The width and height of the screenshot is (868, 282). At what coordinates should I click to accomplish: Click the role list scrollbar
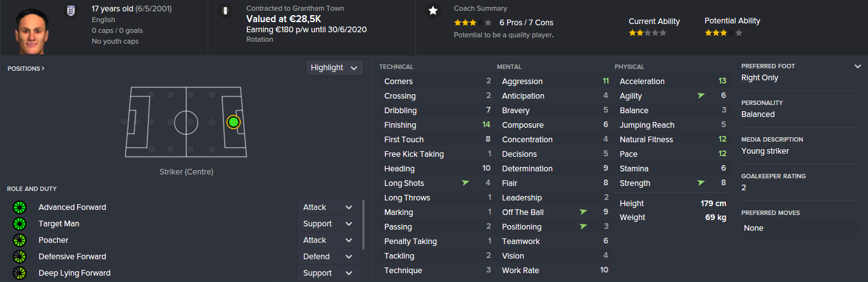363,224
